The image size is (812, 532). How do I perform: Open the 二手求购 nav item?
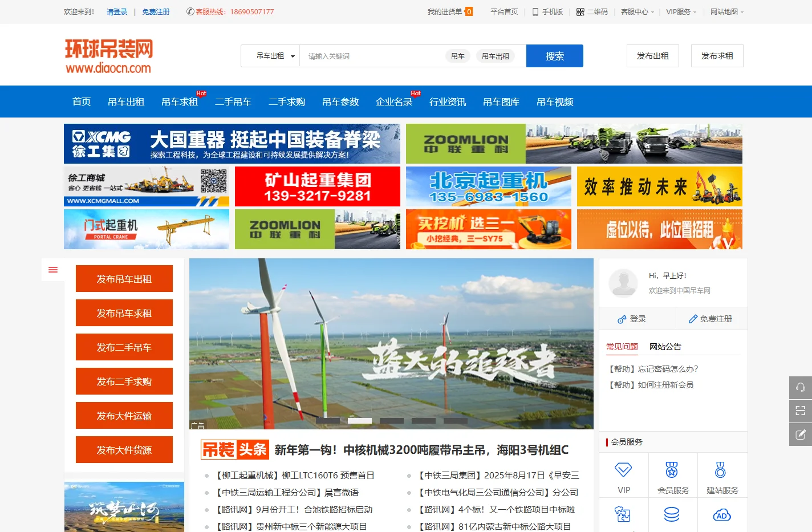click(x=287, y=101)
